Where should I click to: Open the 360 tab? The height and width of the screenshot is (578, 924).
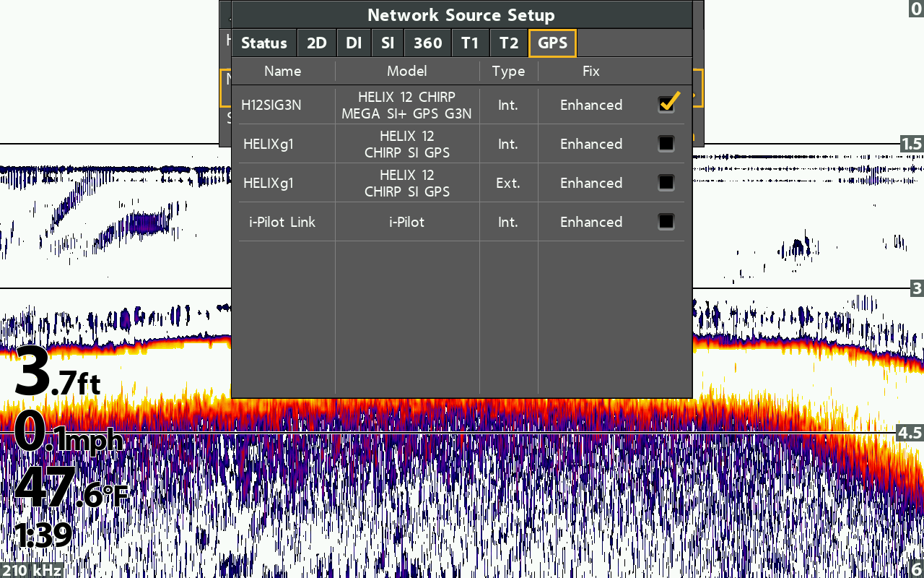(428, 43)
